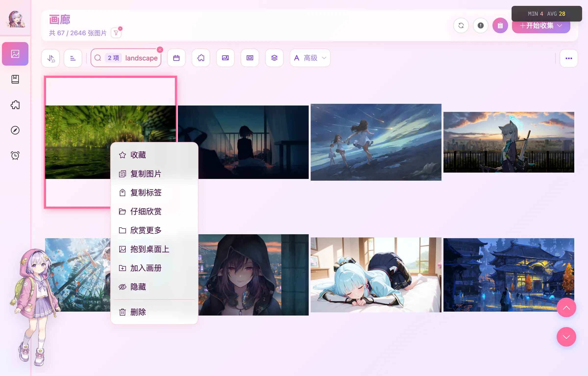Choose 欣赏更多 in the context menu
Image resolution: width=588 pixels, height=376 pixels.
click(x=154, y=230)
